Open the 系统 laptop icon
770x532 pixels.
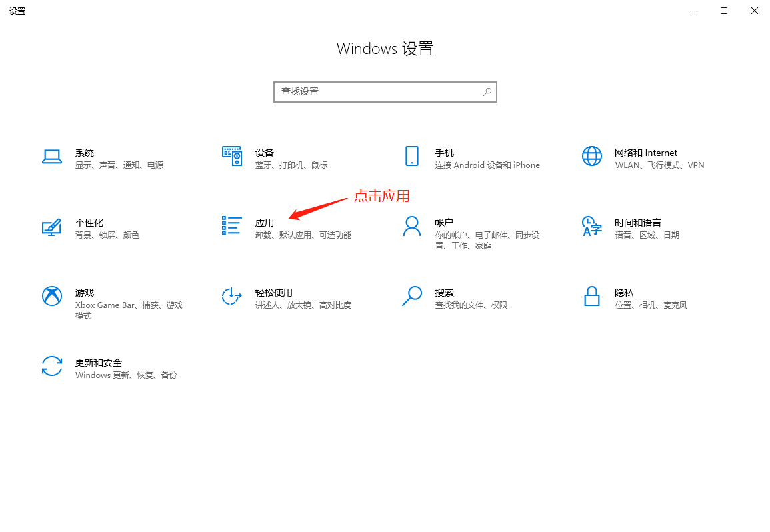(x=51, y=157)
